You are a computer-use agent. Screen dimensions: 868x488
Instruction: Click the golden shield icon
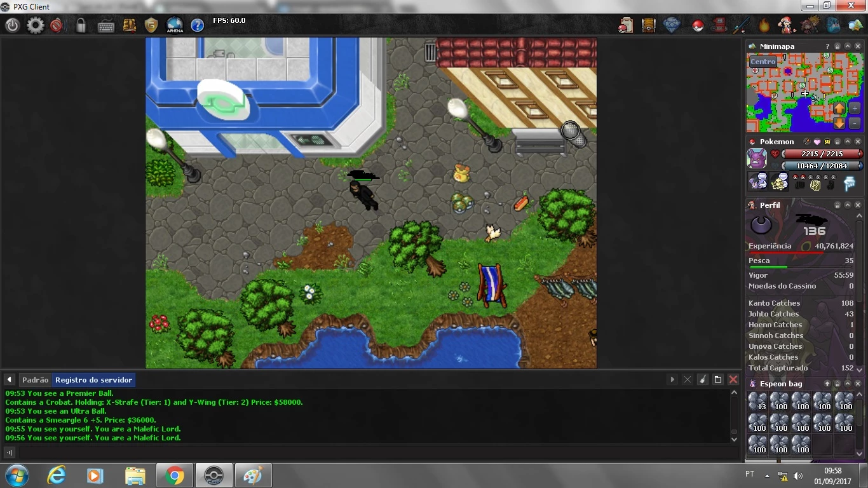pyautogui.click(x=151, y=25)
